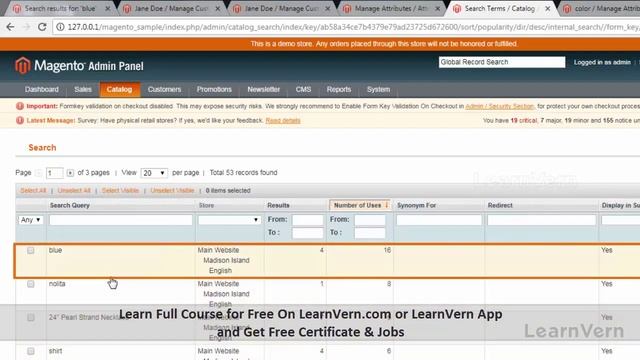Screen dimensions: 640x360
Task: Focus the Number of Uses From field
Action: (370, 220)
